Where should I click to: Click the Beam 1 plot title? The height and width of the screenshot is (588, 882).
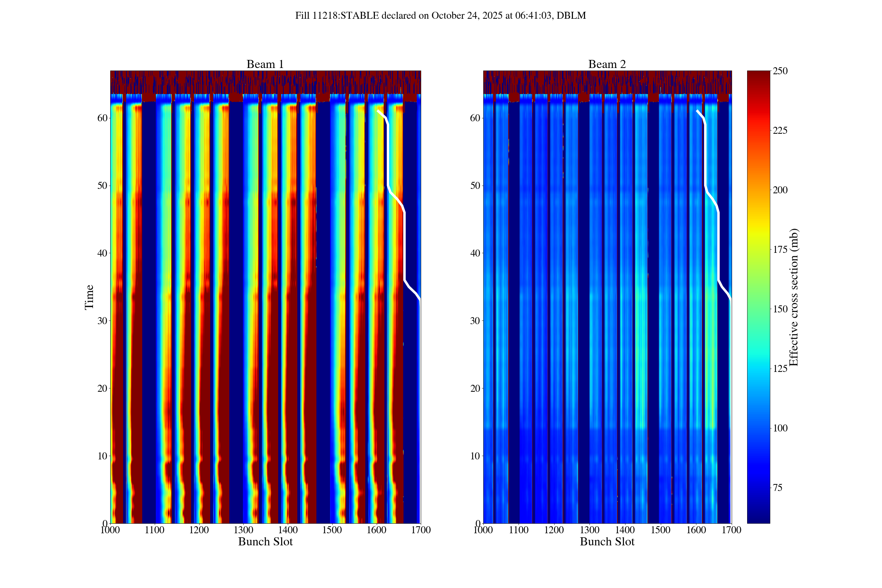265,65
